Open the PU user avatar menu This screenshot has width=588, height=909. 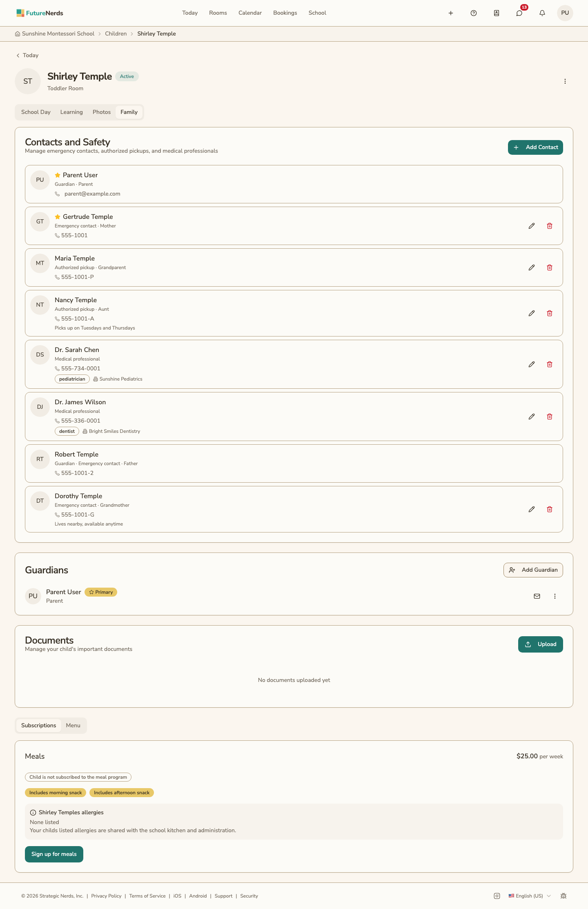point(565,13)
